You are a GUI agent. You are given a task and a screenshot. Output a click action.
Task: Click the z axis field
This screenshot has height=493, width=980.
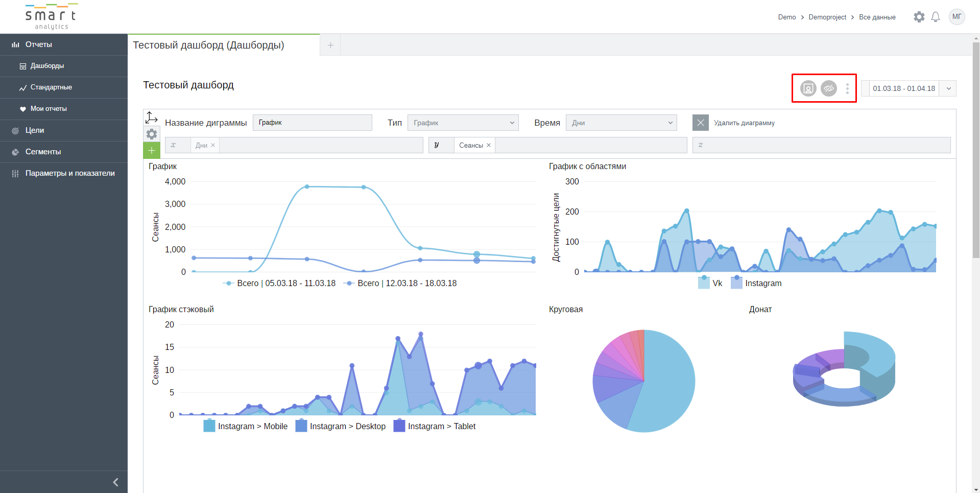pyautogui.click(x=821, y=145)
